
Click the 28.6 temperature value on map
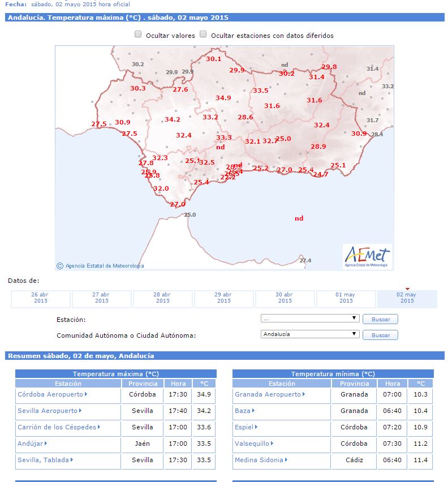click(245, 117)
